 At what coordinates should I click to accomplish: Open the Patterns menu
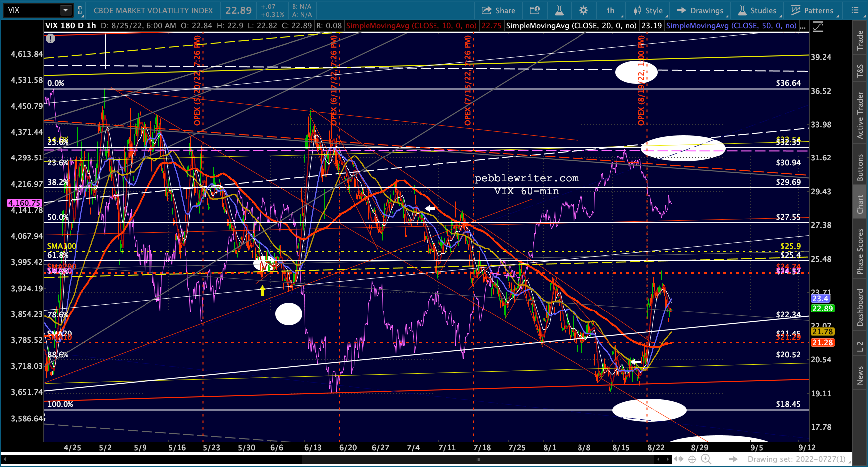click(x=812, y=10)
